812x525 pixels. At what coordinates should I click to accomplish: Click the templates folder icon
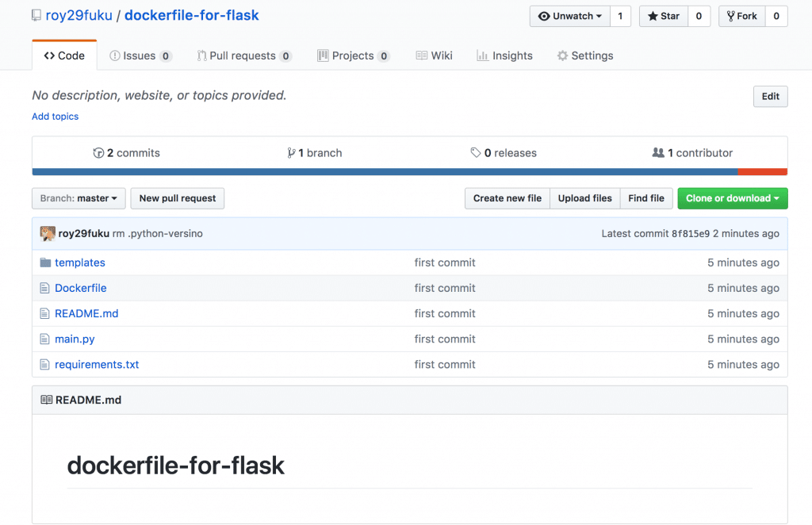45,262
